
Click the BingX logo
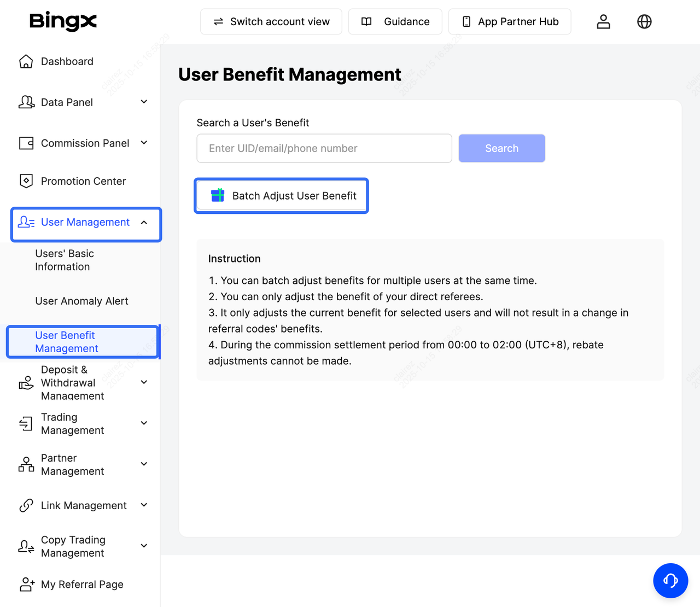63,21
